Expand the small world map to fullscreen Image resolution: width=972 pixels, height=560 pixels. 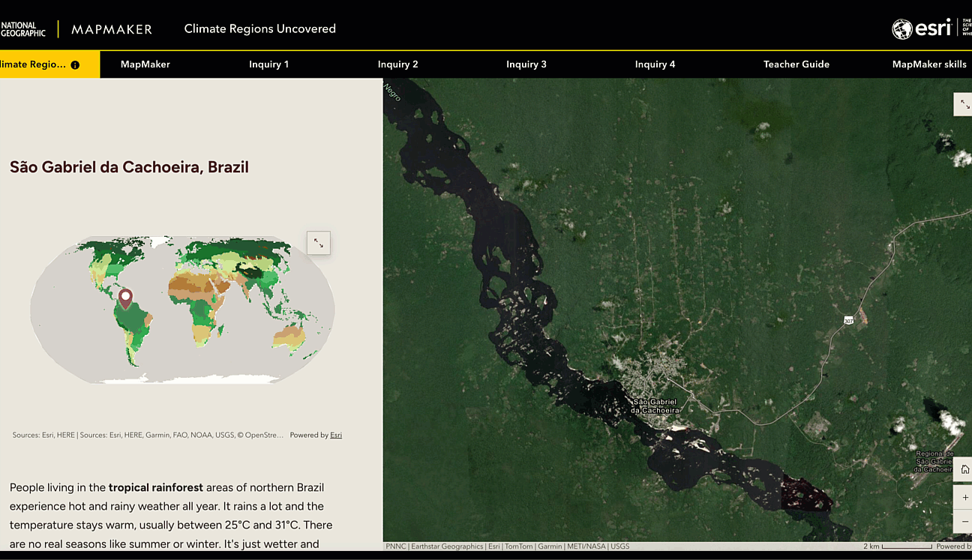(x=319, y=243)
